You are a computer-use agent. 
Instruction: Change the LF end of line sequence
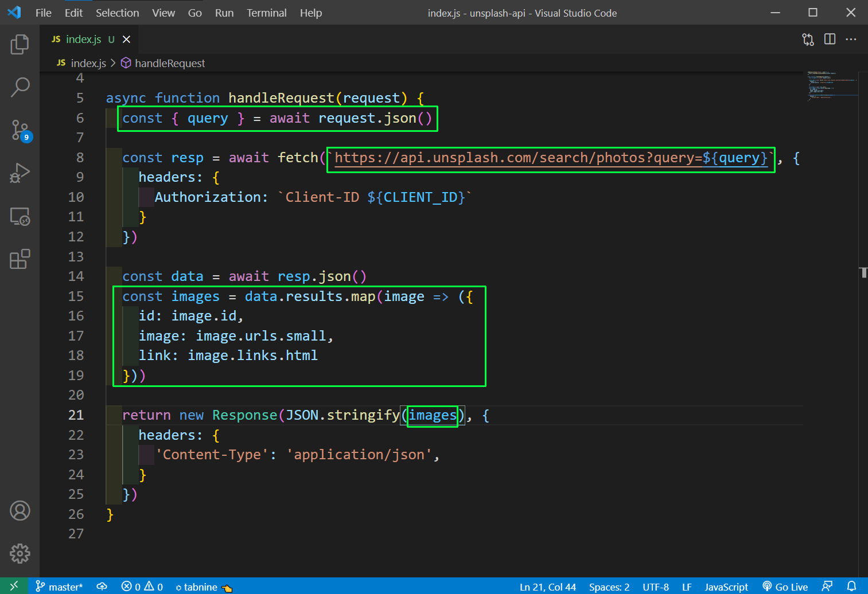687,587
